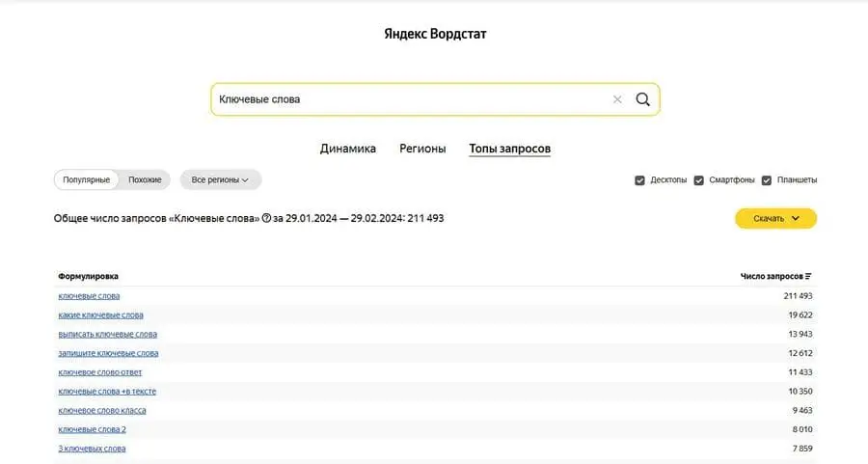Click the Общее число запросов summary text
The height and width of the screenshot is (464, 868).
pos(249,218)
